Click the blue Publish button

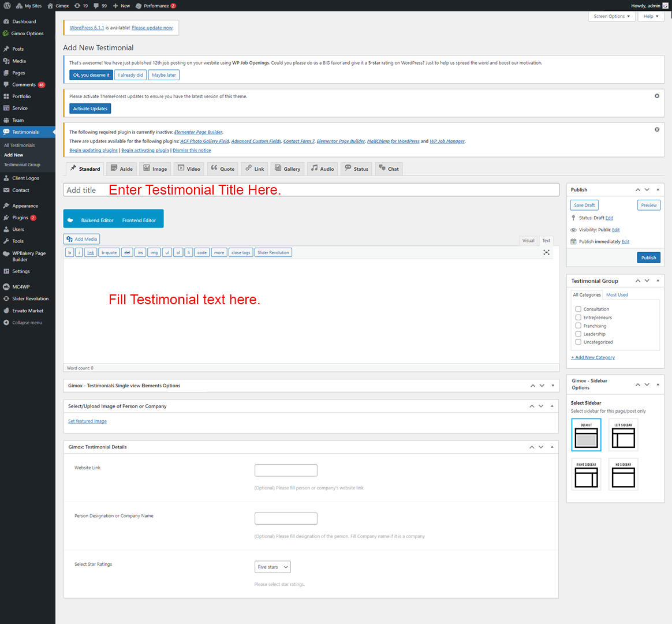(648, 257)
